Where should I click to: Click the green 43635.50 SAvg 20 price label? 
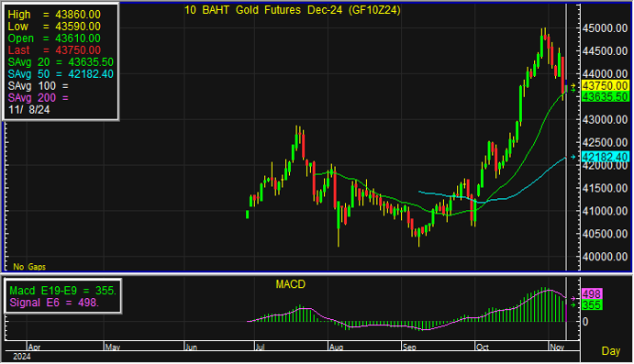pos(605,97)
